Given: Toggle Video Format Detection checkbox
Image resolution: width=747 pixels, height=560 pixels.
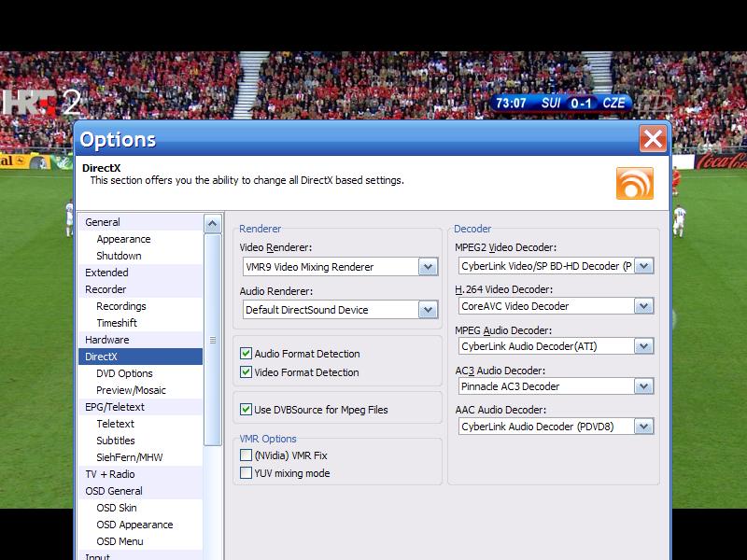Looking at the screenshot, I should [x=246, y=371].
